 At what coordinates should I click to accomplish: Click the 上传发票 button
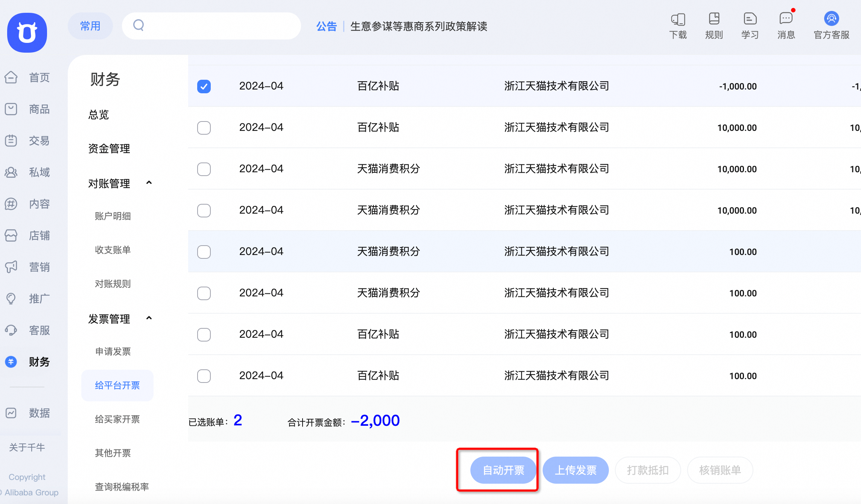pyautogui.click(x=576, y=470)
